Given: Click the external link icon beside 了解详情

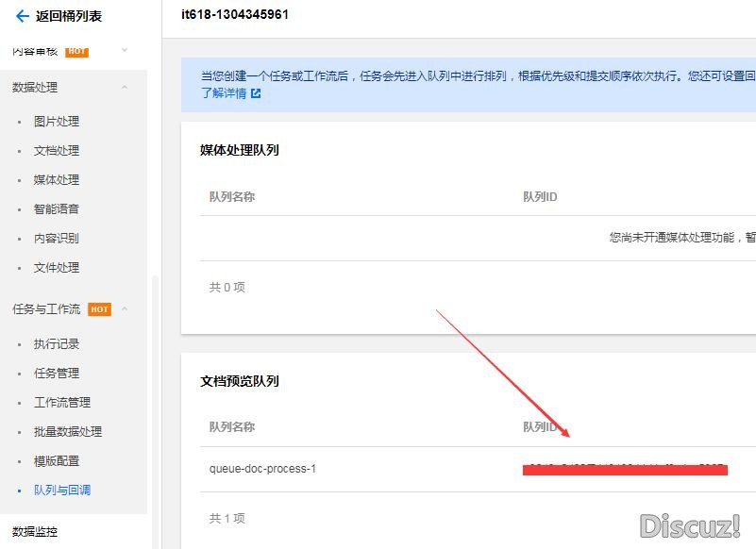Looking at the screenshot, I should (x=256, y=93).
